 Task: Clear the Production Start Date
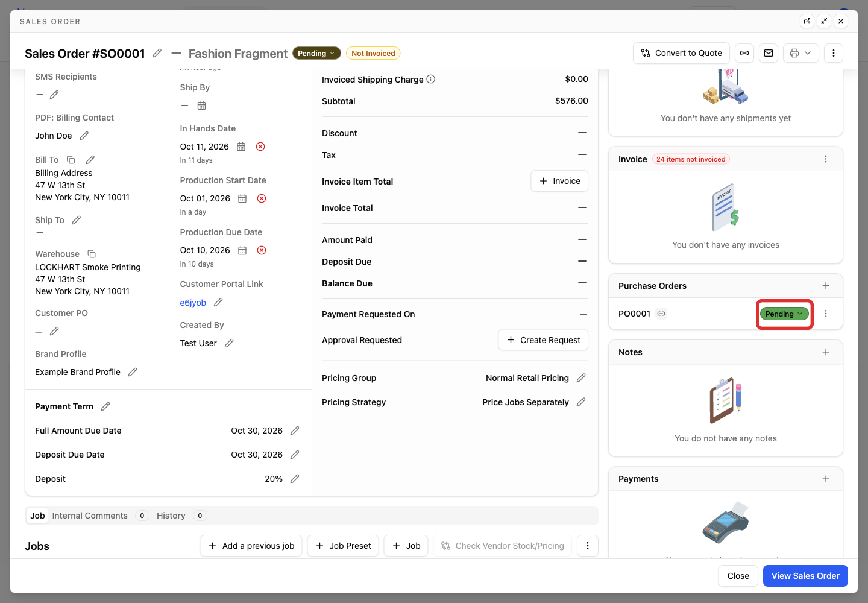click(x=262, y=198)
